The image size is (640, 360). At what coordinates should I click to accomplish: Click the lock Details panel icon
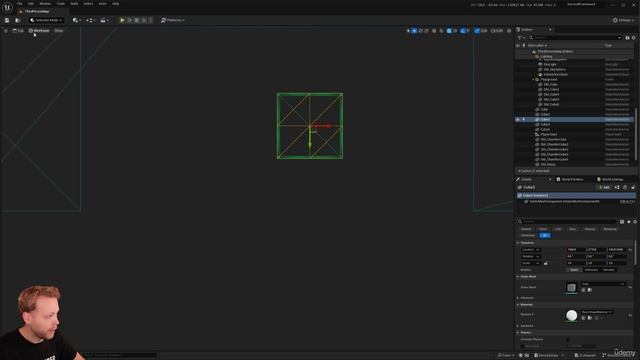coord(633,187)
